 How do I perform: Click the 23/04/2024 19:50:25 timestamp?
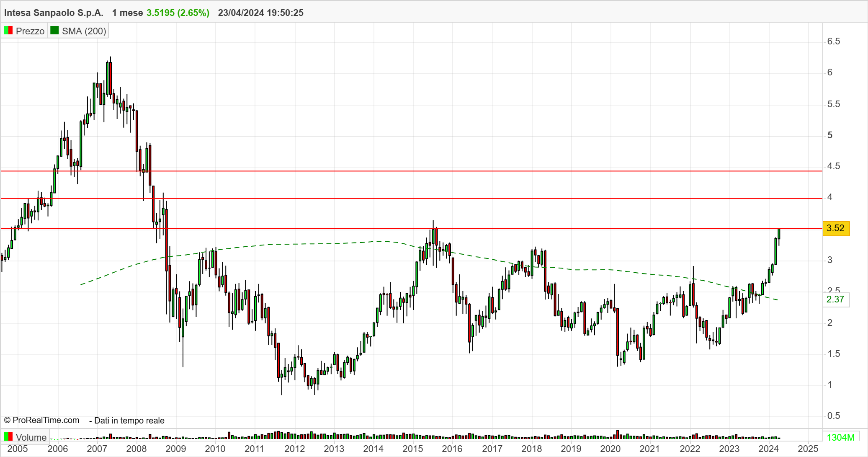pos(261,13)
